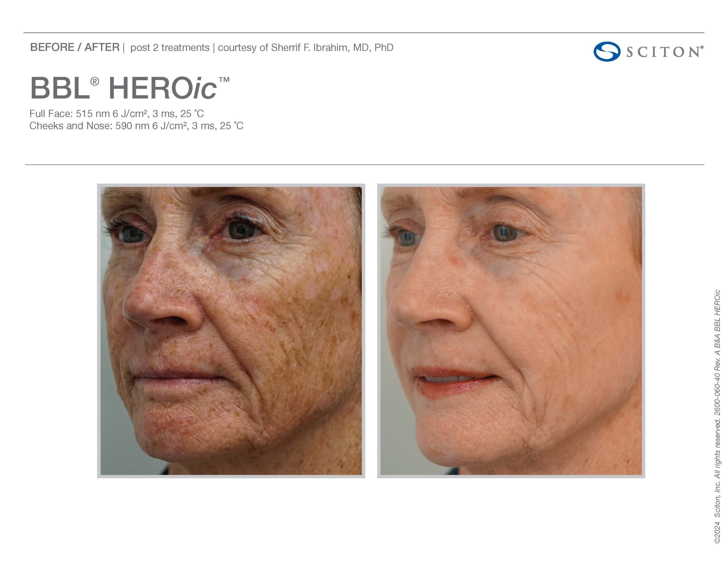Image resolution: width=728 pixels, height=562 pixels.
Task: Click the SCITON wordmark text
Action: point(664,52)
